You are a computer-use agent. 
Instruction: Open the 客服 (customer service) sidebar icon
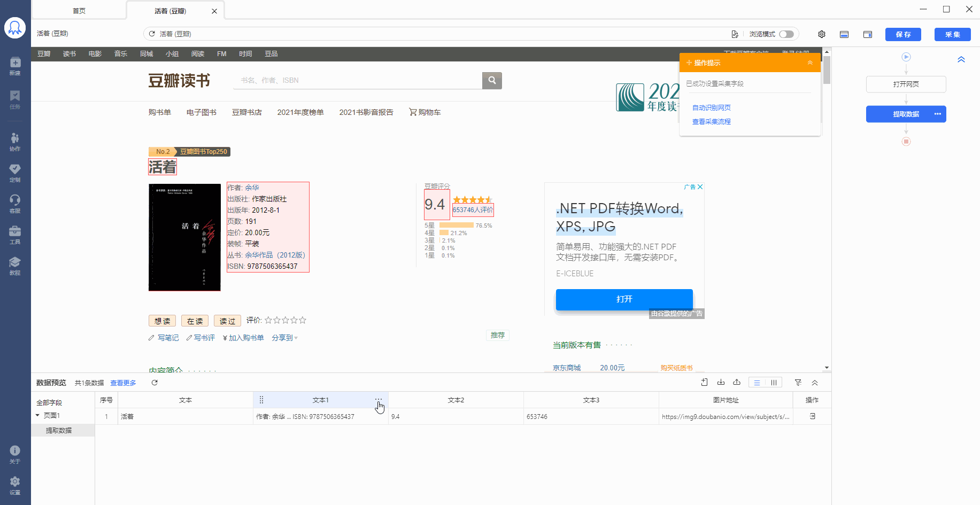click(x=15, y=204)
